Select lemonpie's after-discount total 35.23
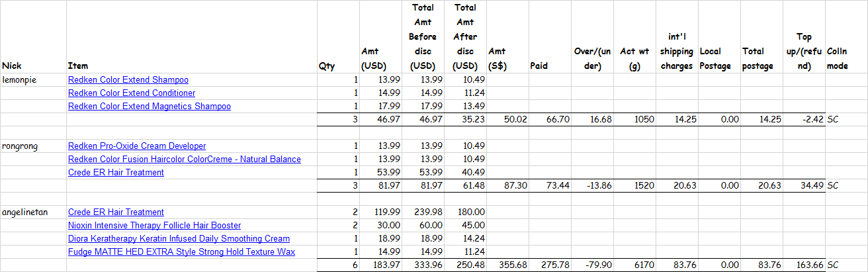The height and width of the screenshot is (272, 868). point(464,120)
